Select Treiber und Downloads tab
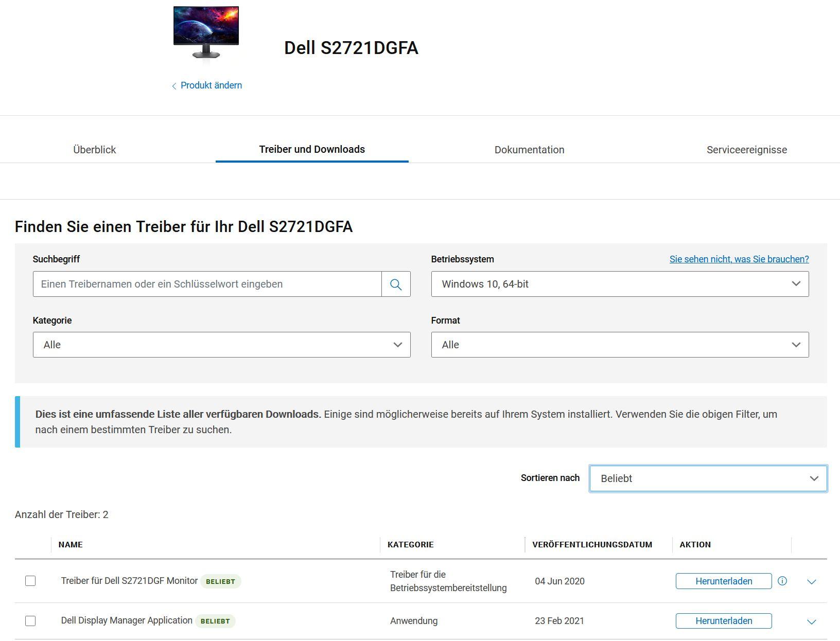Screen dimensions: 840x641 pos(312,149)
